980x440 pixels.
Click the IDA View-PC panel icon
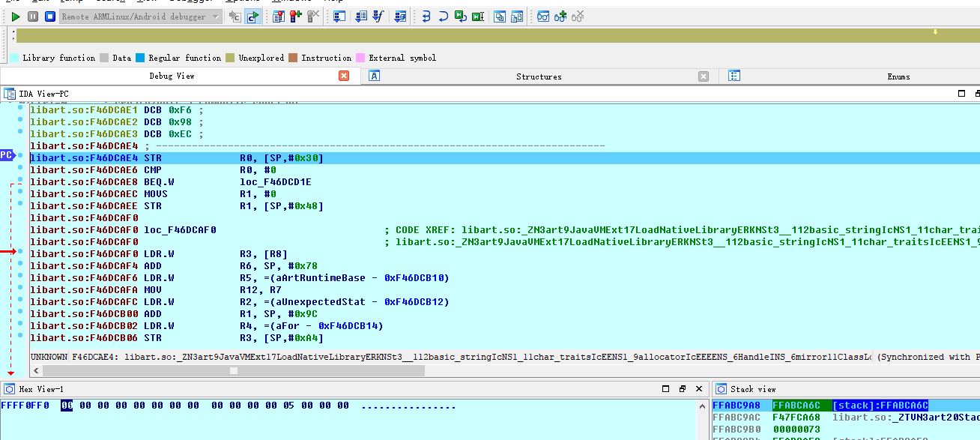point(10,94)
